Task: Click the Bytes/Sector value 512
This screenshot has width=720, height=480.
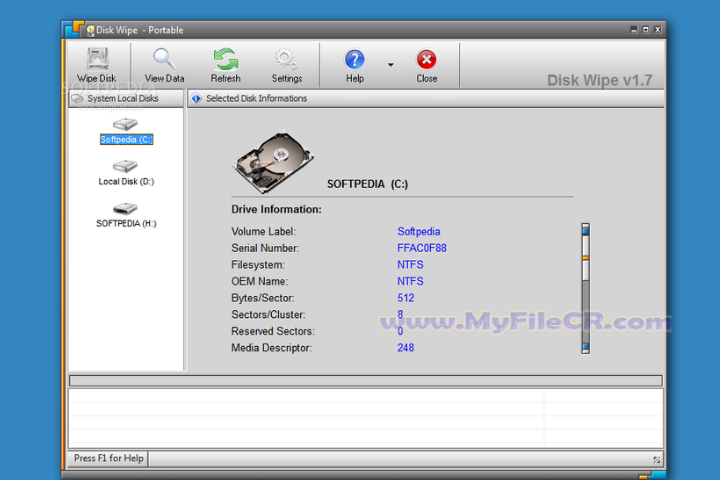Action: click(x=405, y=298)
